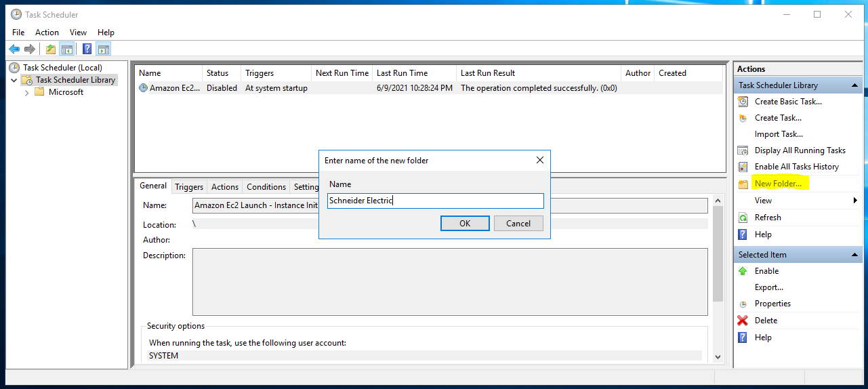Collapse the Task Scheduler Library tree node
Viewport: 868px width, 389px height.
[x=14, y=80]
